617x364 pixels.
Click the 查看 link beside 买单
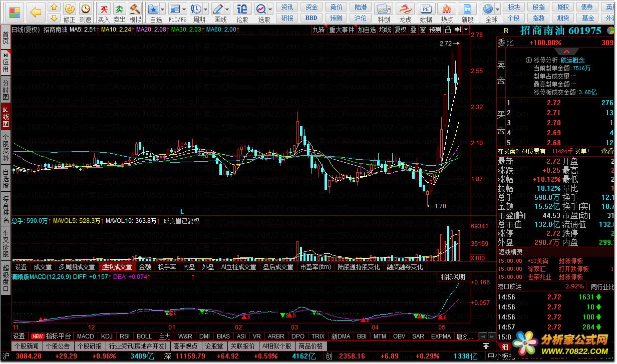(607, 151)
